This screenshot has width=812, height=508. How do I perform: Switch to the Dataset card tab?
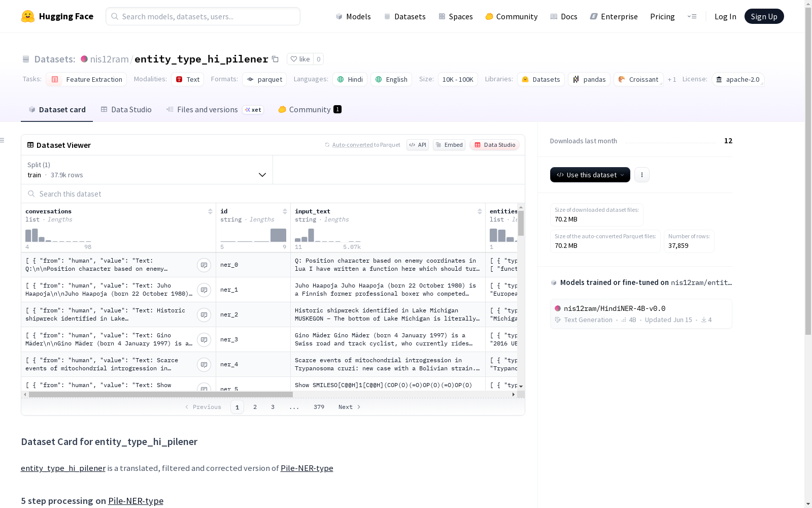pyautogui.click(x=57, y=110)
